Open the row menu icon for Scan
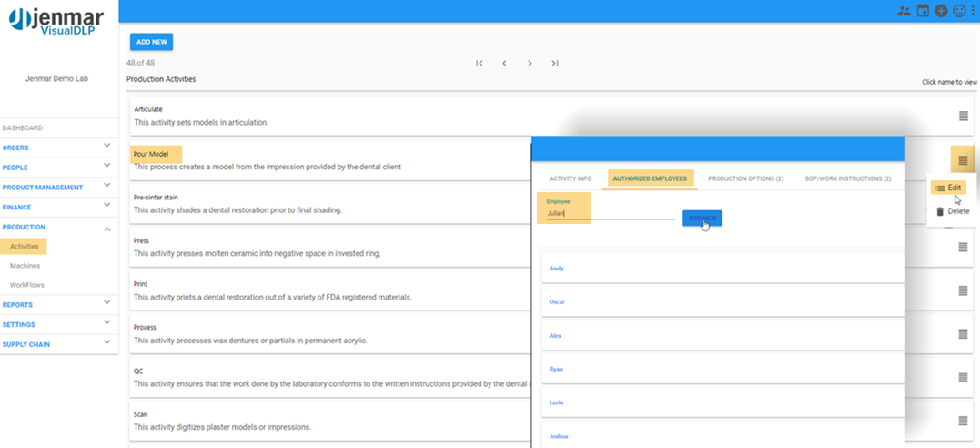This screenshot has width=980, height=448. (963, 421)
